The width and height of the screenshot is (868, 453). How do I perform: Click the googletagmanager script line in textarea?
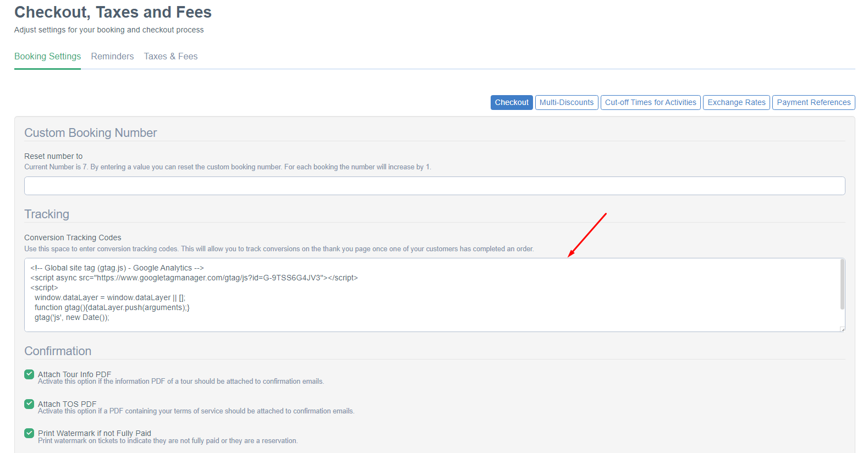194,278
